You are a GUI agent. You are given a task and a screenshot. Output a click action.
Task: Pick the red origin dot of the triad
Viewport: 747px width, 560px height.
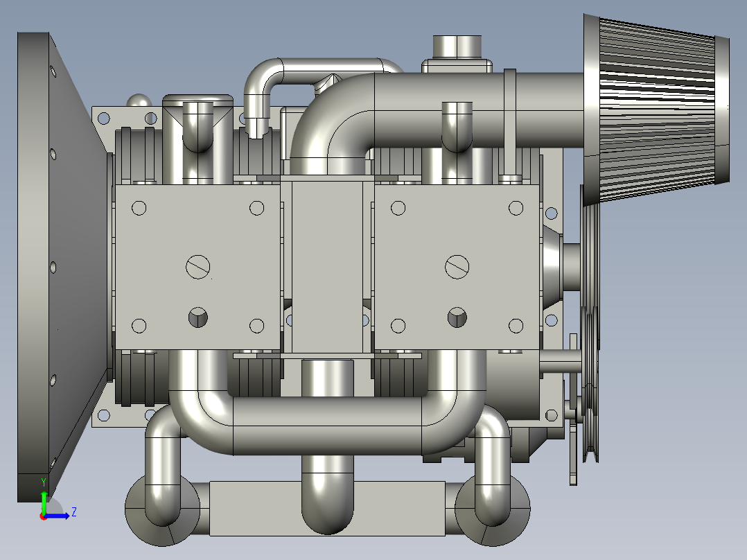[44, 516]
